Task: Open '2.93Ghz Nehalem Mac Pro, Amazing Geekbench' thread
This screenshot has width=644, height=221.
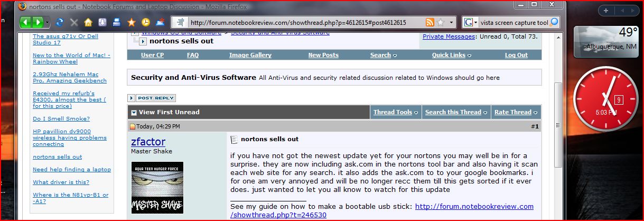Action: (x=70, y=77)
